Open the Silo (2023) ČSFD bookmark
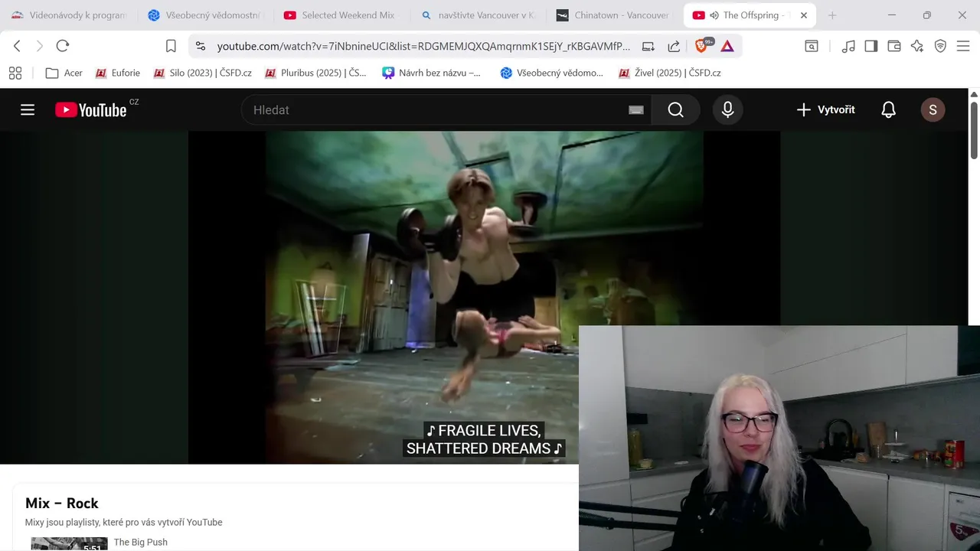980x551 pixels. 203,73
